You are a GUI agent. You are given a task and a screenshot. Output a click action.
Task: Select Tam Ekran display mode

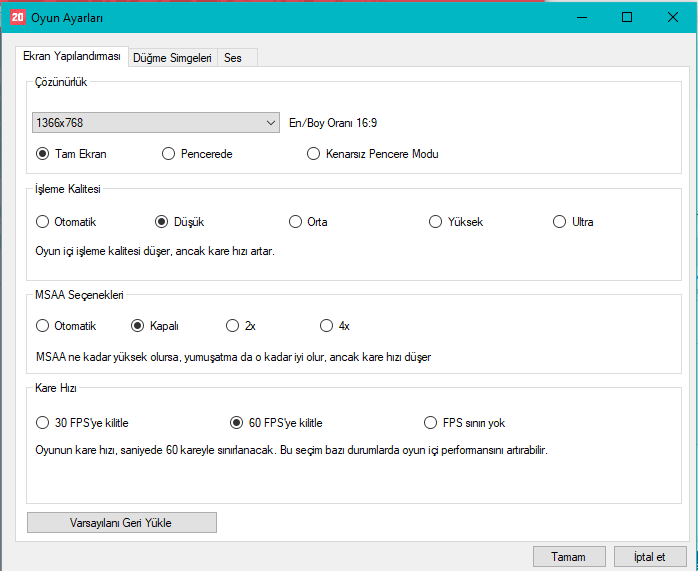tap(71, 154)
